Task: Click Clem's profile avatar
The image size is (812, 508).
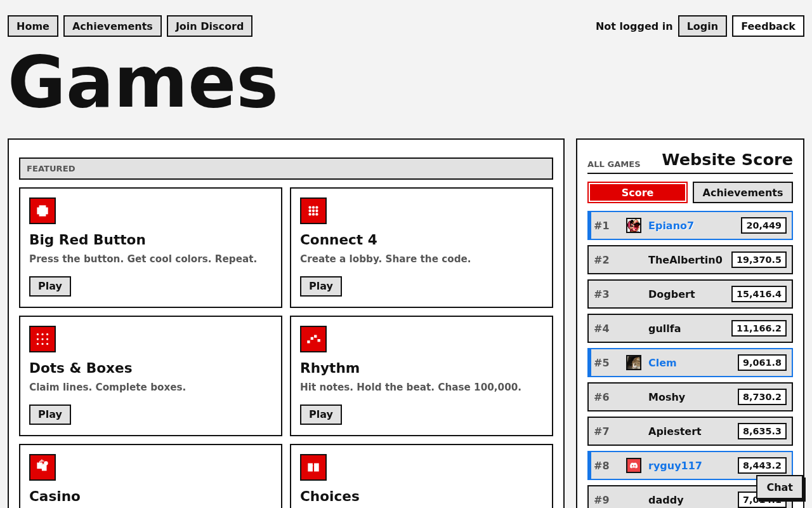Action: pos(634,363)
